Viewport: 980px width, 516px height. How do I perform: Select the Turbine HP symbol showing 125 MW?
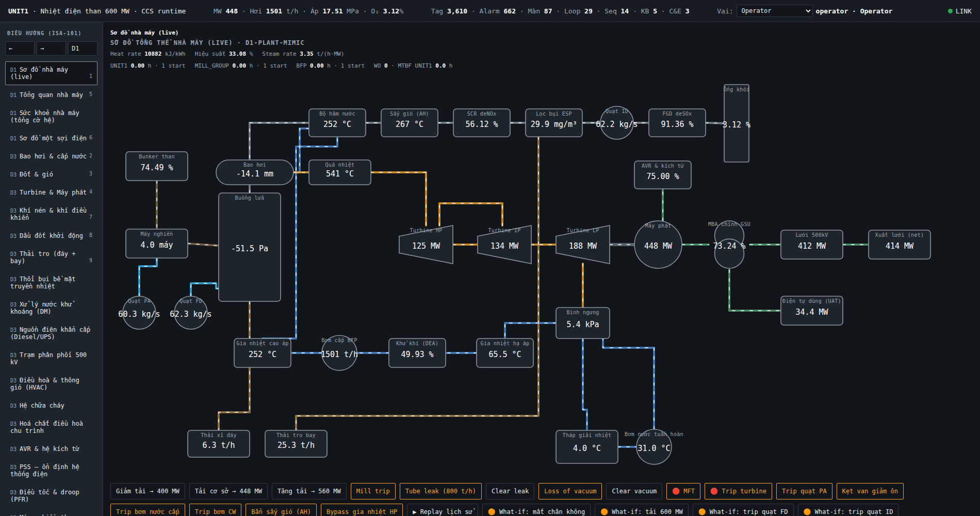coord(426,245)
